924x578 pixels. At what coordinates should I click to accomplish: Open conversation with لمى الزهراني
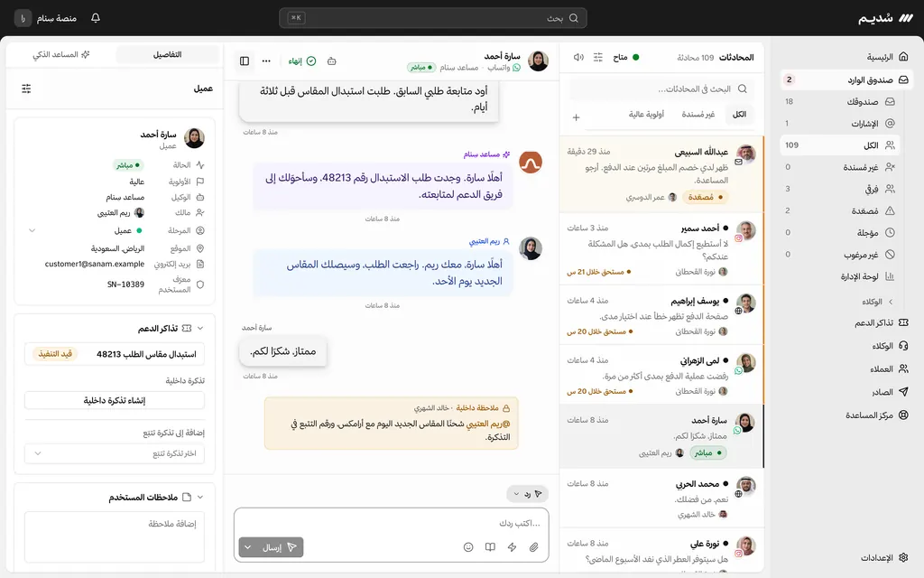661,375
